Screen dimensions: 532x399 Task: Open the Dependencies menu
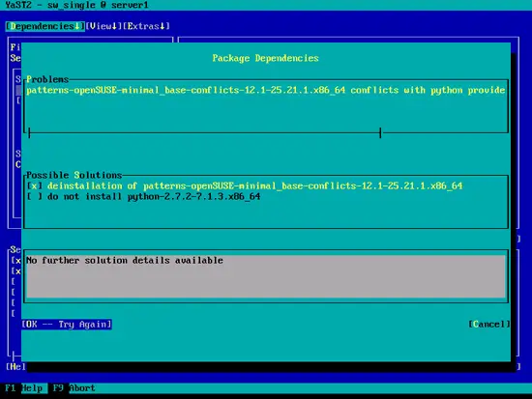(x=45, y=26)
